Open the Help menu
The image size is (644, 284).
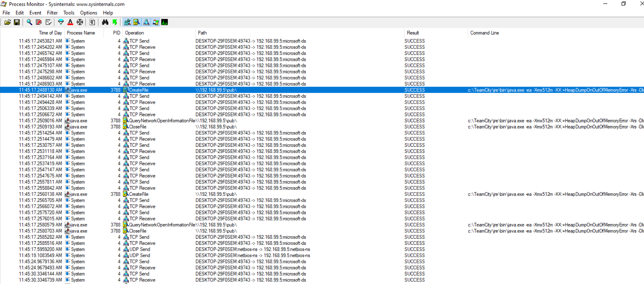[108, 13]
